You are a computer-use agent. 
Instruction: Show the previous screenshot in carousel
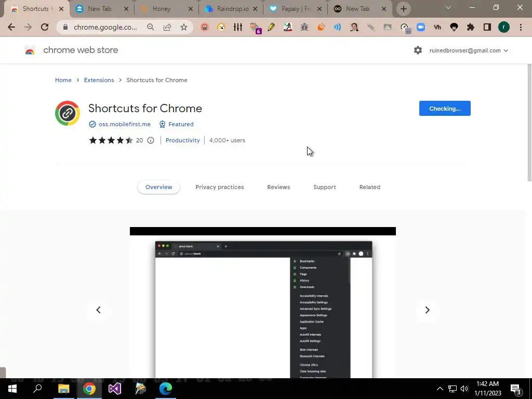[x=98, y=310]
